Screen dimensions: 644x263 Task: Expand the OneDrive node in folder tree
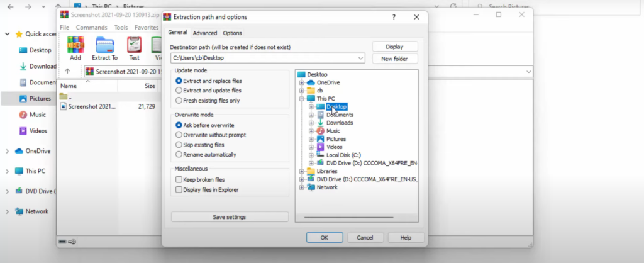click(302, 82)
